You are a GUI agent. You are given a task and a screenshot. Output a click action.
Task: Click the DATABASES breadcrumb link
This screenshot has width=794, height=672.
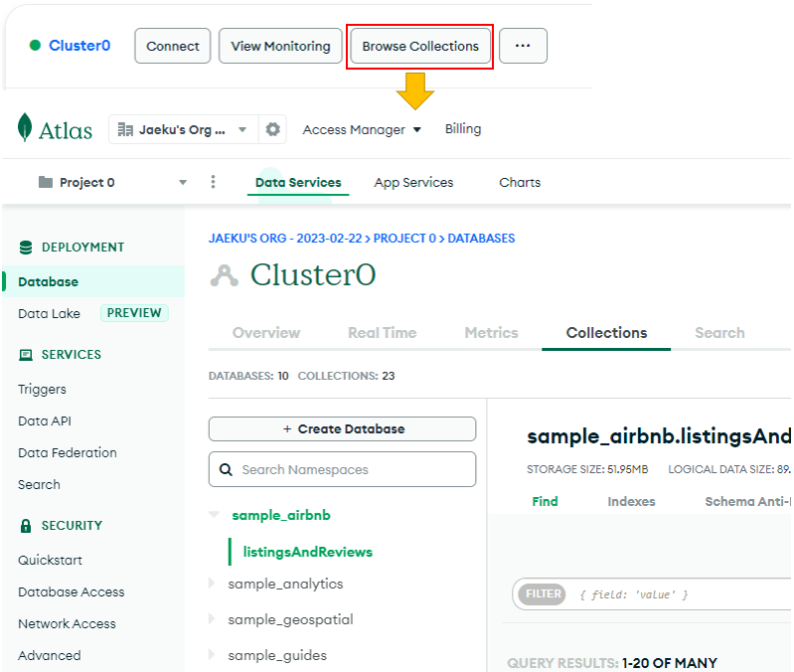pos(481,238)
